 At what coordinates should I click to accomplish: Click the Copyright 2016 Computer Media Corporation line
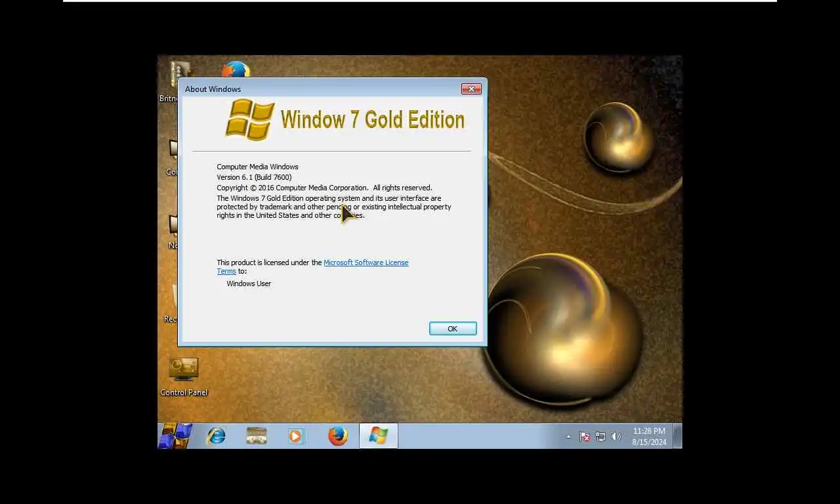coord(324,188)
